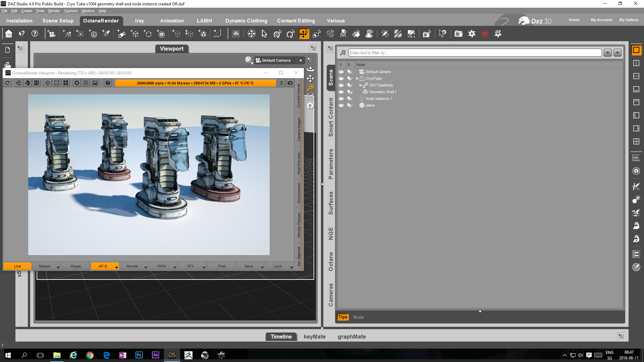
Task: Select the Rotate tool in the toolbar
Action: click(290, 34)
